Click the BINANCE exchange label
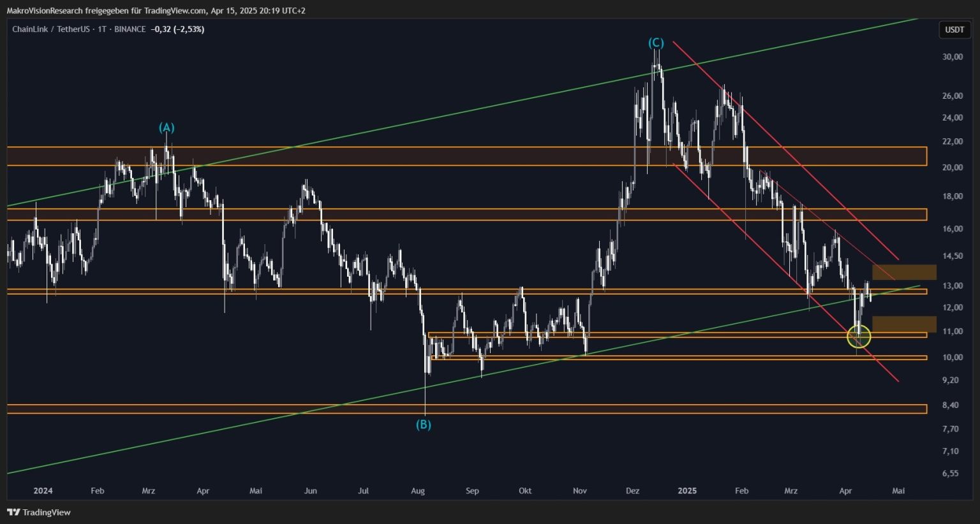980x524 pixels. [130, 29]
